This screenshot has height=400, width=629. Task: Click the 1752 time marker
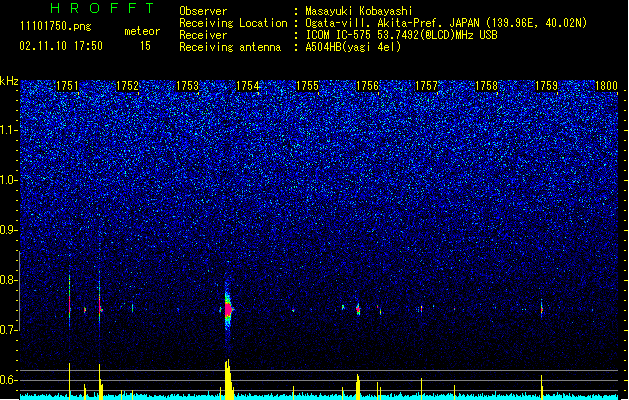click(x=127, y=86)
